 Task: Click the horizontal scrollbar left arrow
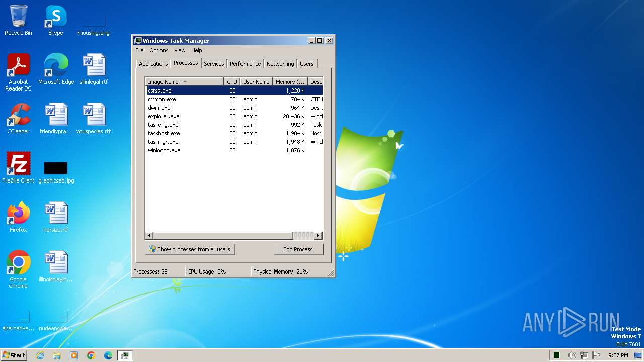tap(149, 235)
